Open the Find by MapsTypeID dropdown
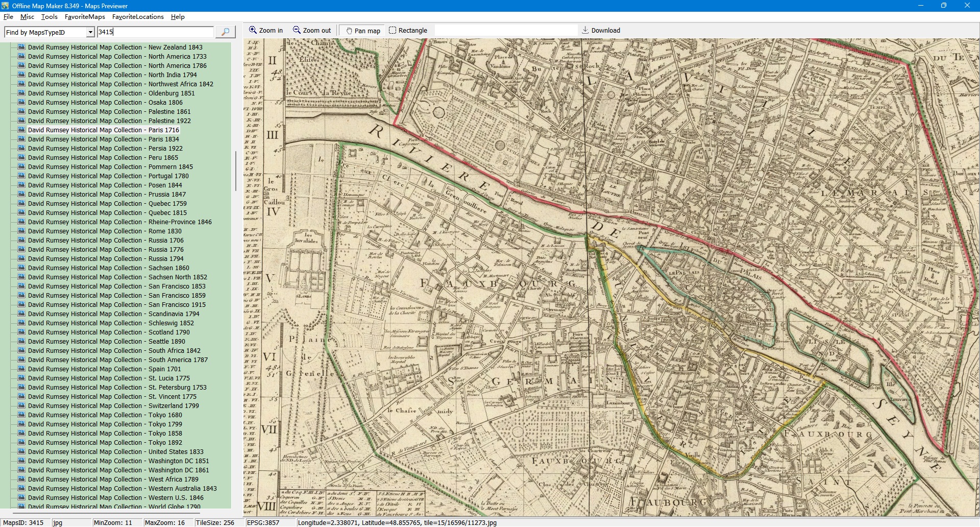The height and width of the screenshot is (527, 980). pyautogui.click(x=90, y=32)
